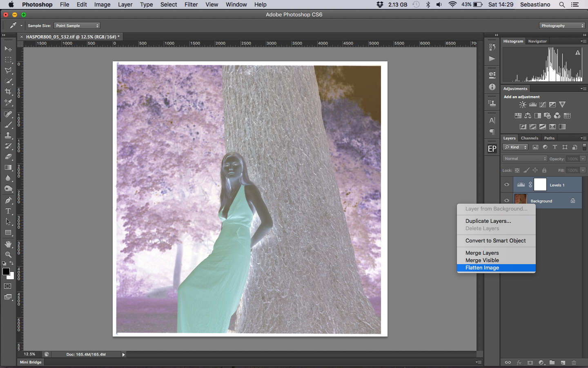Viewport: 588px width, 368px height.
Task: Click the foreground color swatch
Action: pyautogui.click(x=6, y=272)
